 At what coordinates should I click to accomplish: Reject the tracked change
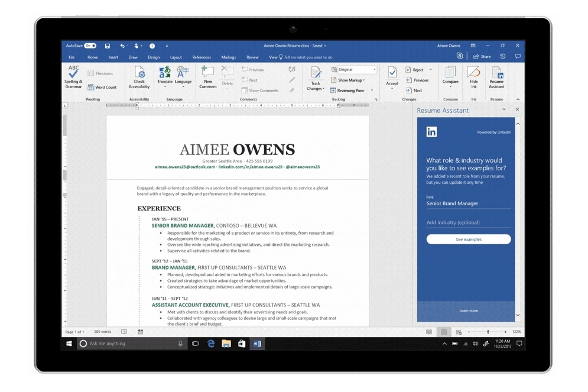(415, 70)
